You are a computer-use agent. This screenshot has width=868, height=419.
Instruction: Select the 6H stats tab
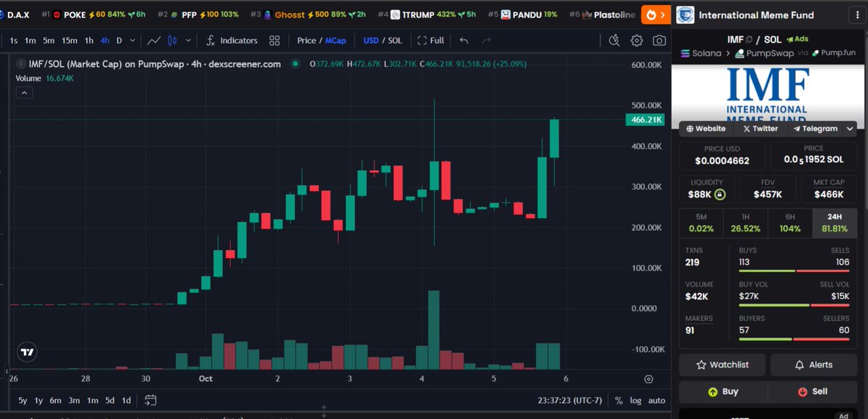(x=791, y=222)
